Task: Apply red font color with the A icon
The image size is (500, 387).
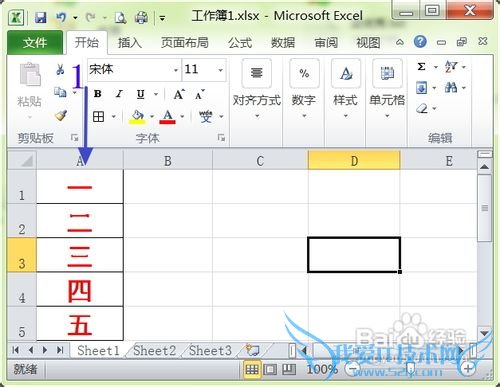Action: tap(167, 117)
